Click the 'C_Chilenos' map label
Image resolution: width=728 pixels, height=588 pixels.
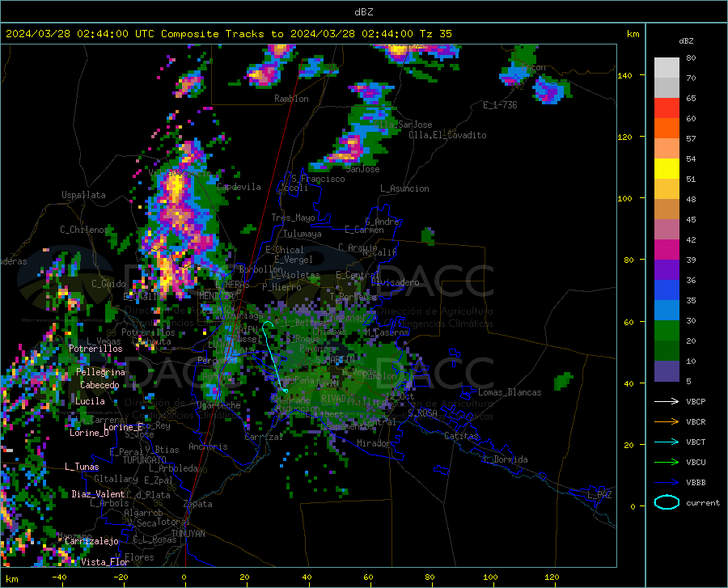(x=84, y=230)
